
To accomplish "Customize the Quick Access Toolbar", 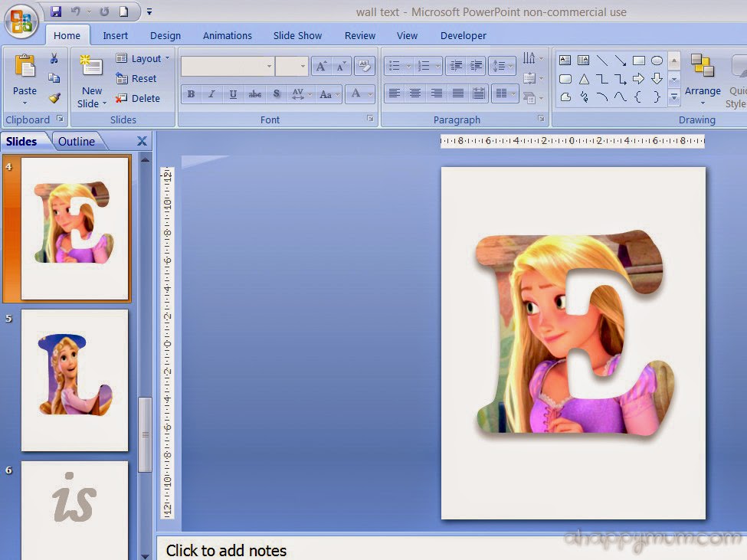I will coord(149,12).
